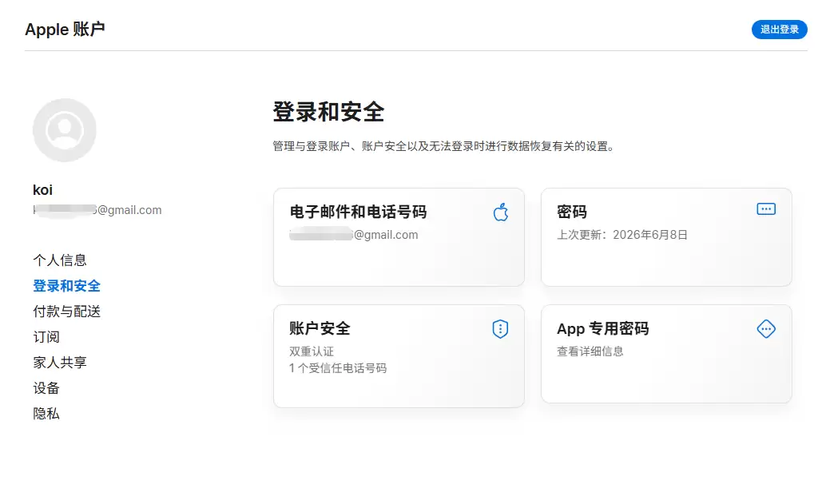Open 付款与配送 in the sidebar
The height and width of the screenshot is (504, 830).
pyautogui.click(x=66, y=312)
